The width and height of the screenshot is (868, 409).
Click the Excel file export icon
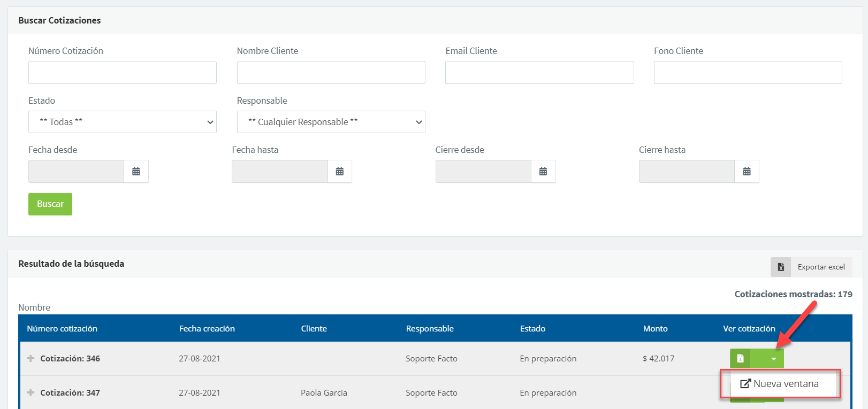pos(781,267)
